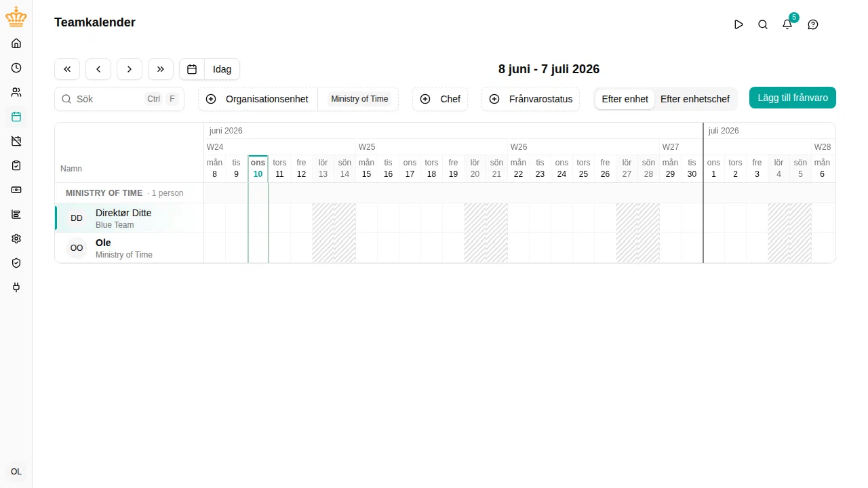Open the Organisationsenhet filter
The width and height of the screenshot is (868, 488).
coord(258,99)
